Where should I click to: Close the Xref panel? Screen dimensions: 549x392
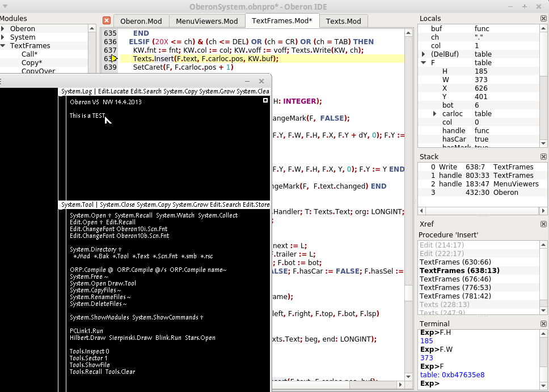tap(543, 224)
